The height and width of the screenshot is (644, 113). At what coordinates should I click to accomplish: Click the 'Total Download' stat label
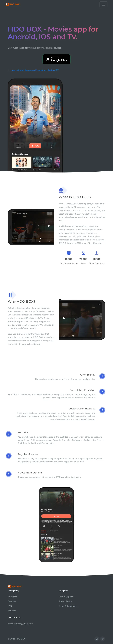[97, 264]
